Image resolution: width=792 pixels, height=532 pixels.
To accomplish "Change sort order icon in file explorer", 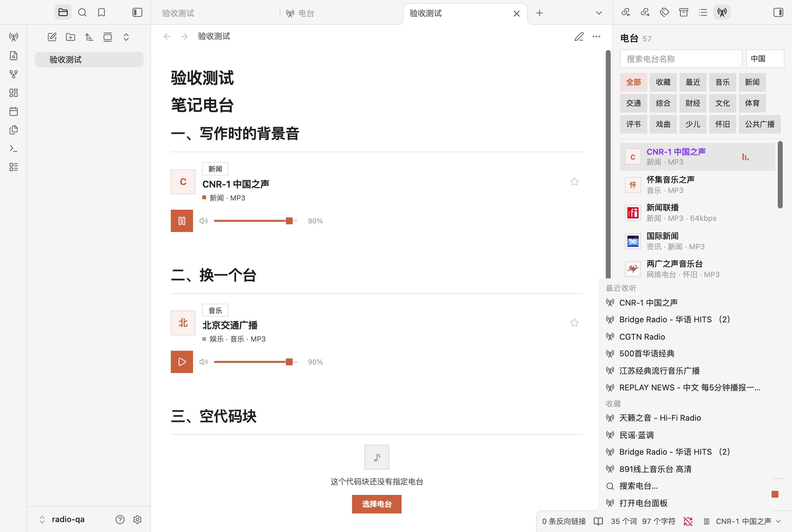I will coord(89,37).
